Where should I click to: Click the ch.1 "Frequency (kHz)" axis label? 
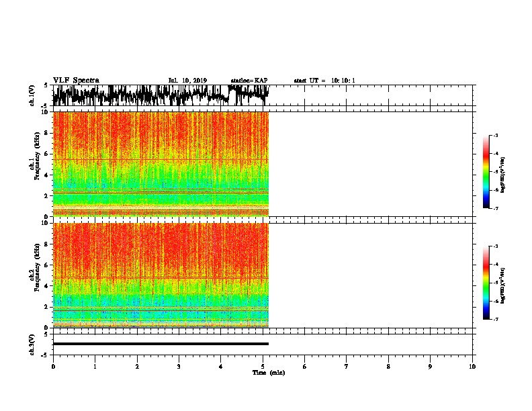tap(37, 156)
